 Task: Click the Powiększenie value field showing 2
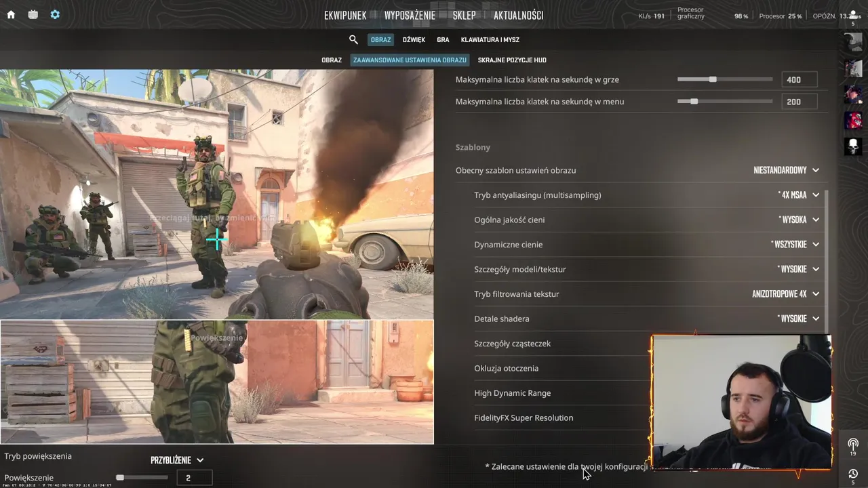click(x=195, y=478)
